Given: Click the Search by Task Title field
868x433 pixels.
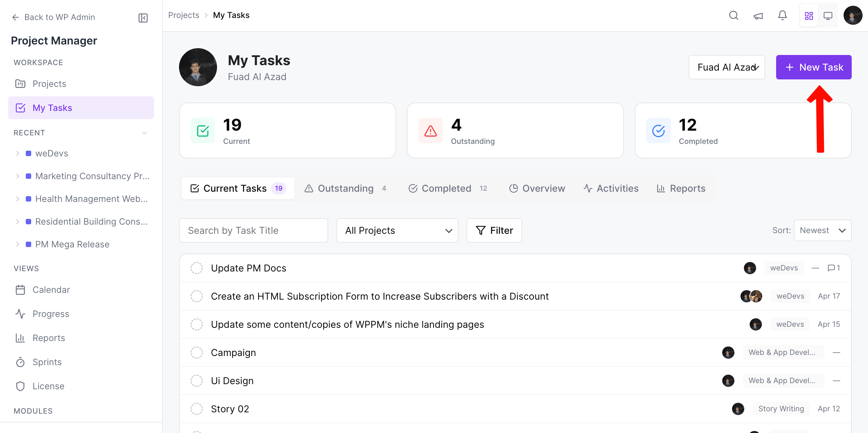Looking at the screenshot, I should (x=254, y=230).
